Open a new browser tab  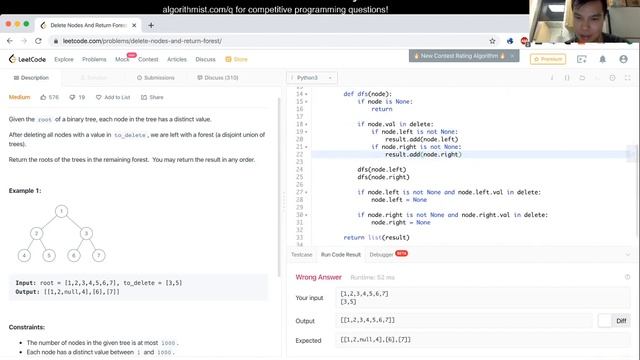151,25
